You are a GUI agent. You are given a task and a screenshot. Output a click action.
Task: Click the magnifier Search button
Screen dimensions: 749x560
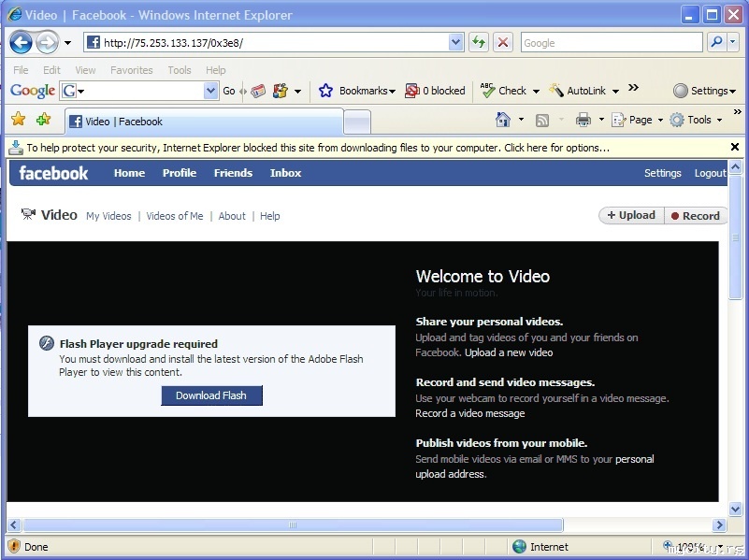pyautogui.click(x=716, y=42)
